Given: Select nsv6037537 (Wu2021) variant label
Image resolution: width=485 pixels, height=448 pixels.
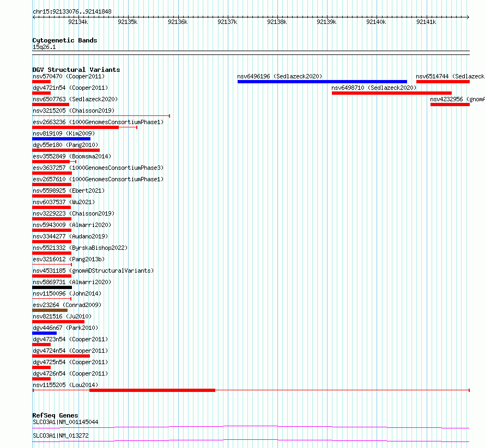Looking at the screenshot, I should (x=64, y=202).
